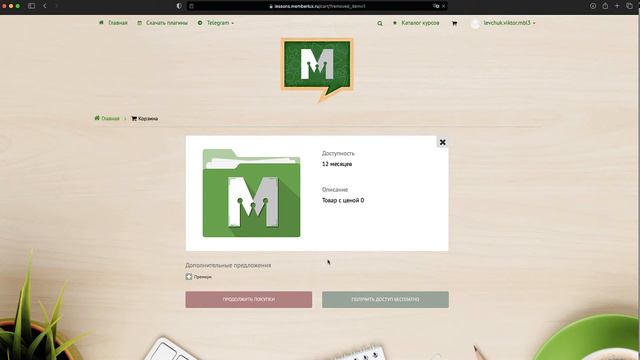This screenshot has height=360, width=640.
Task: Click the privacy shield icon beside the address bar
Action: point(179,6)
